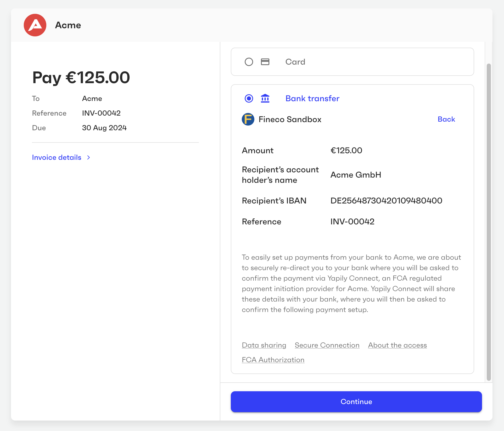
Task: Click the Fineco Sandbox F logo
Action: point(248,119)
